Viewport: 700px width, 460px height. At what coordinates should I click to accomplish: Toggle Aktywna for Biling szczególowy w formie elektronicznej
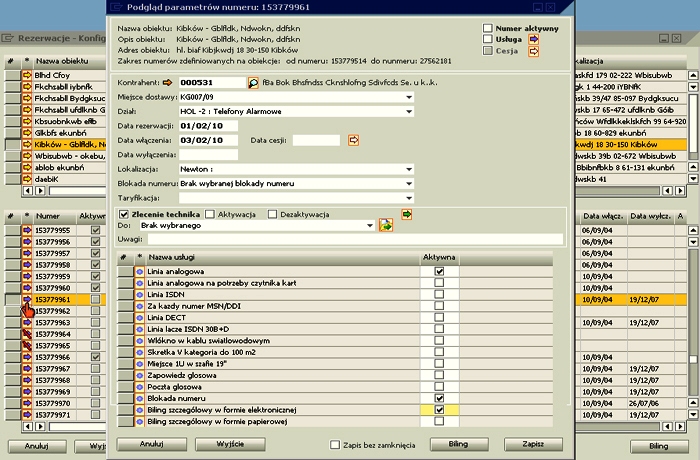coord(439,410)
